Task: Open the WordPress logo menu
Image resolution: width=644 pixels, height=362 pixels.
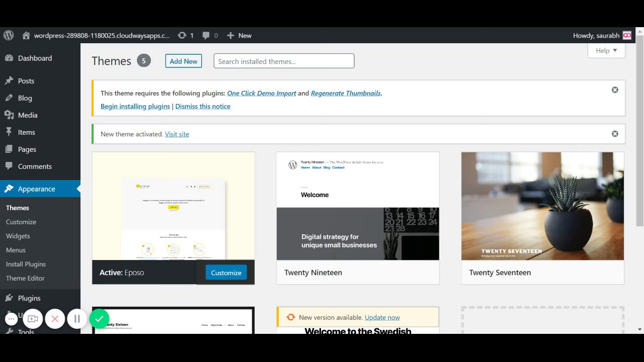Action: (x=9, y=35)
